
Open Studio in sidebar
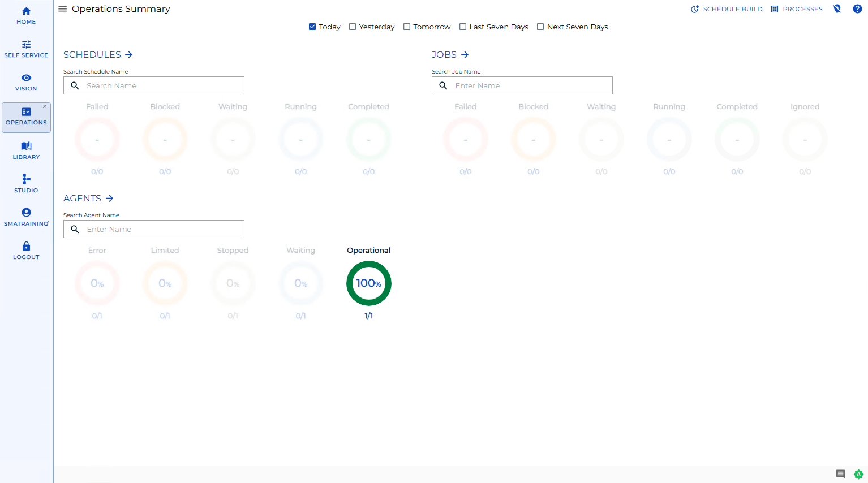tap(26, 184)
